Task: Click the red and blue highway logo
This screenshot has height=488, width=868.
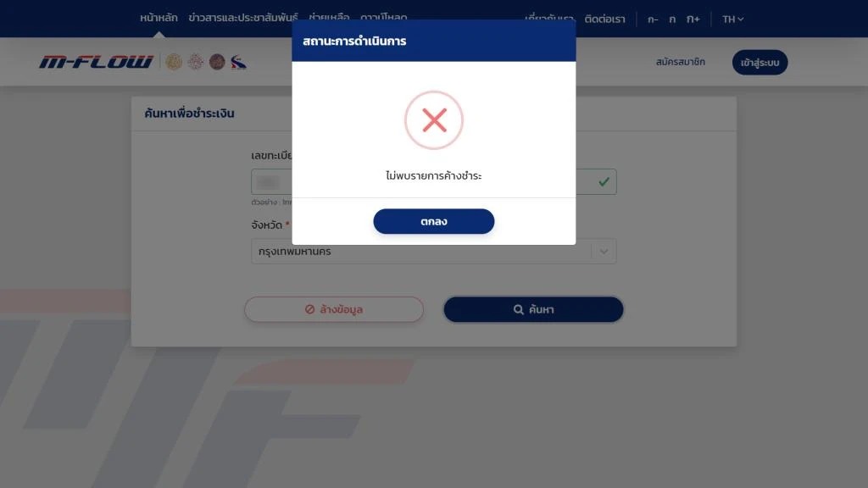Action: coord(238,62)
